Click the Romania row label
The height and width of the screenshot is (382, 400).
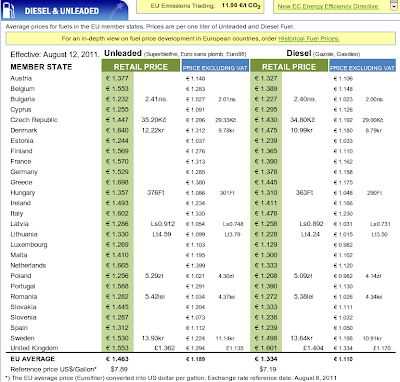point(24,296)
